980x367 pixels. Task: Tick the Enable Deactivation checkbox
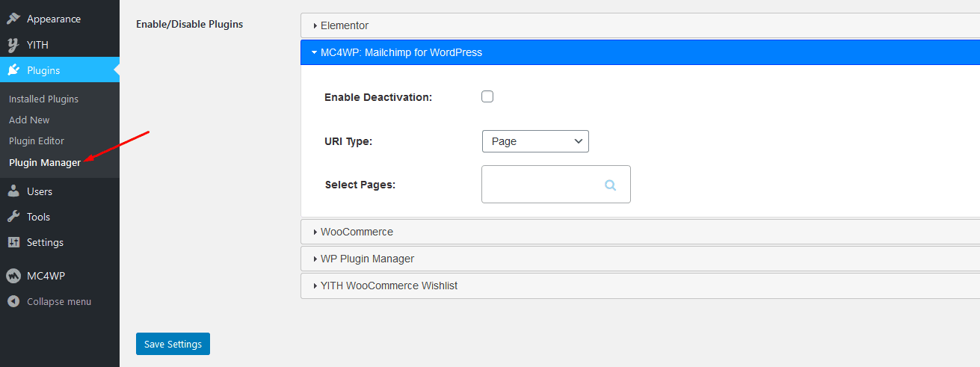487,96
